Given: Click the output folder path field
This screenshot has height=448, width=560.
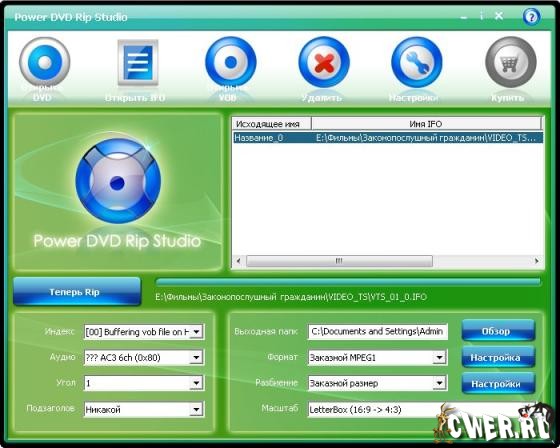Looking at the screenshot, I should pyautogui.click(x=378, y=332).
